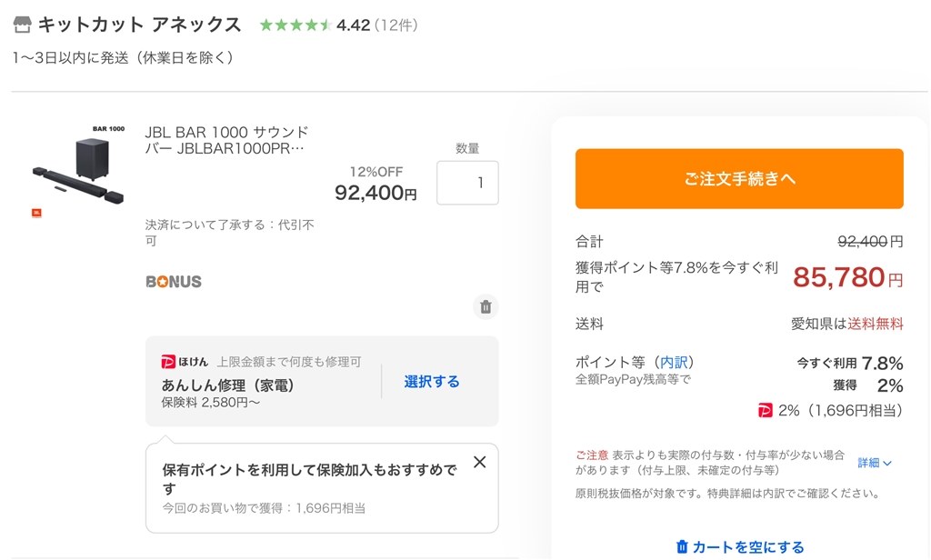The height and width of the screenshot is (560, 931).
Task: Click the PayPay icon next to 2%
Action: coord(766,410)
